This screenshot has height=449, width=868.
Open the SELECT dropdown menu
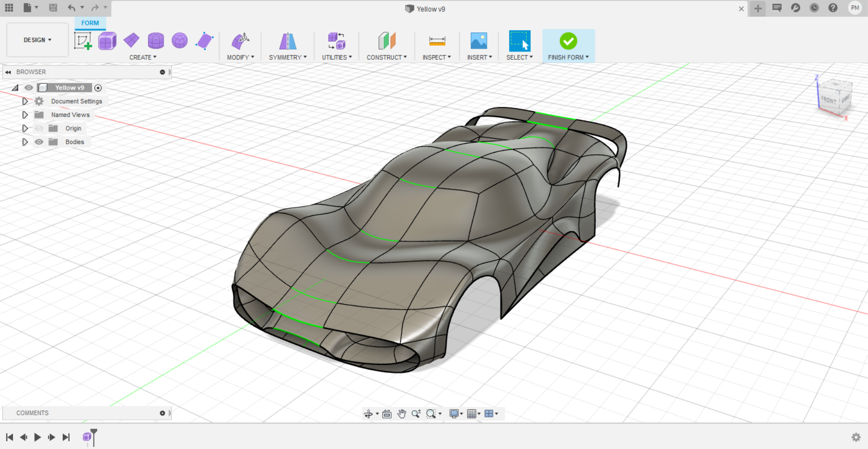click(519, 57)
